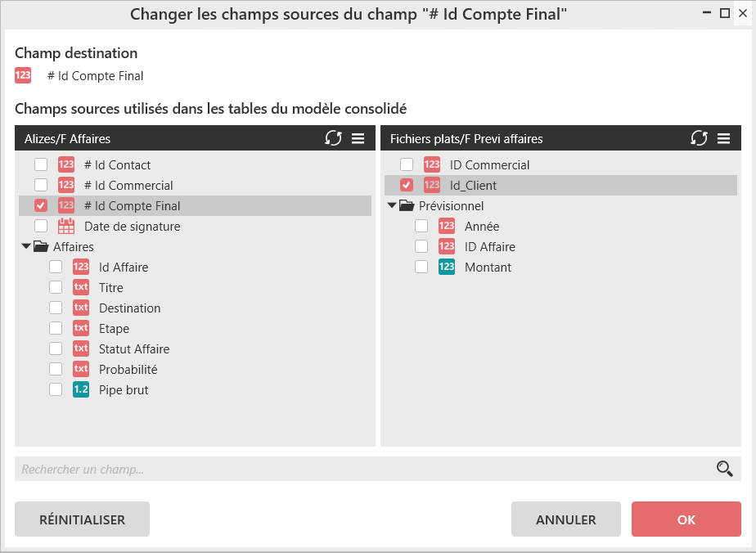Focus the Rechercher un champ search field
The image size is (756, 553).
[360, 470]
